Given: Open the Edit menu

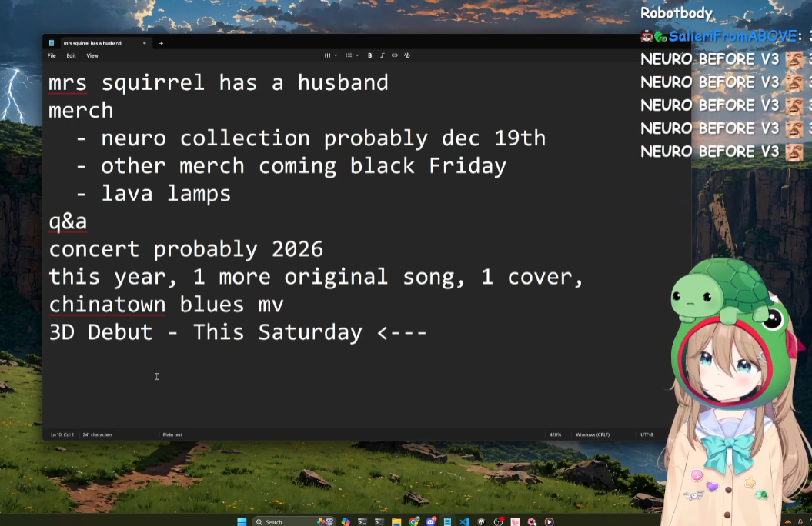Looking at the screenshot, I should (x=71, y=56).
